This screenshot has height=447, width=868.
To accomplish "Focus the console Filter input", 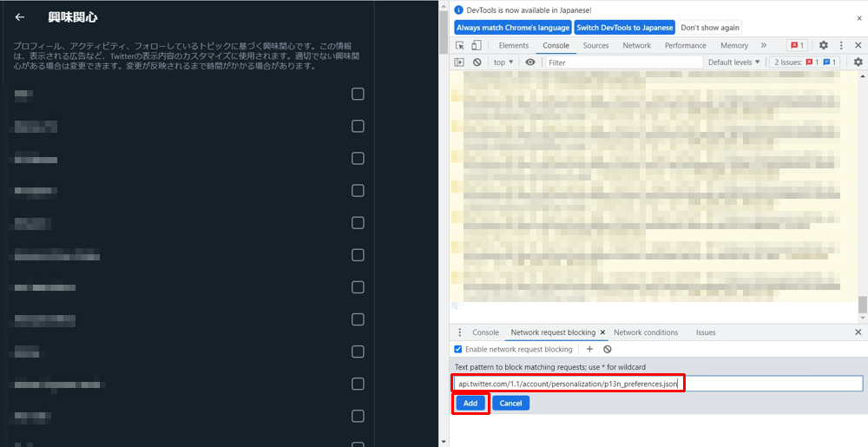I will [x=624, y=62].
